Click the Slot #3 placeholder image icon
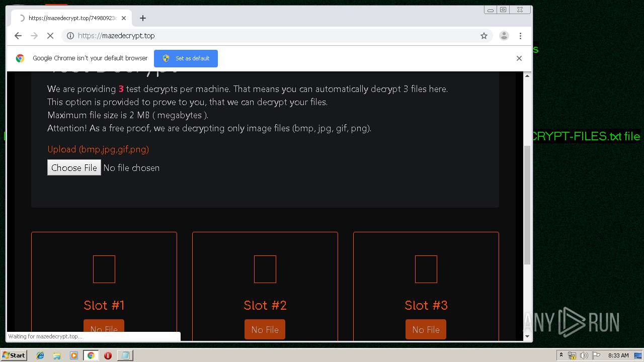 tap(426, 269)
